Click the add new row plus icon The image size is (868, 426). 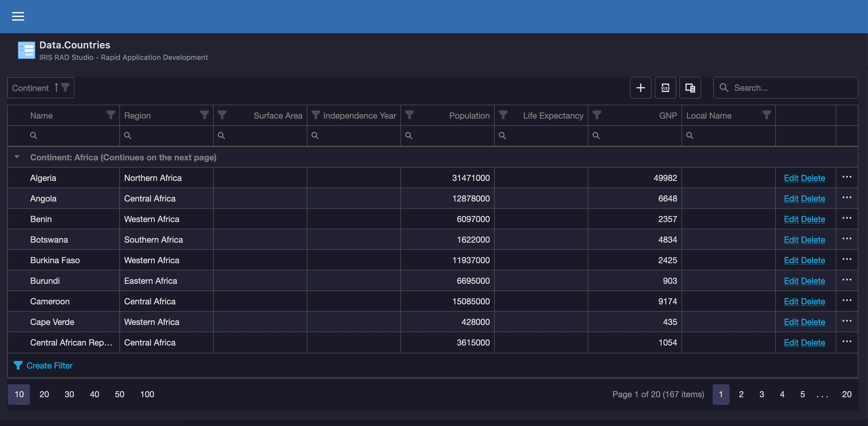pos(640,88)
